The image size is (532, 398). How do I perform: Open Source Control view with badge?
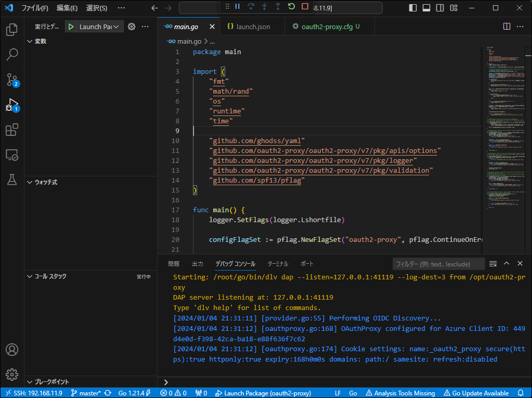[12, 80]
